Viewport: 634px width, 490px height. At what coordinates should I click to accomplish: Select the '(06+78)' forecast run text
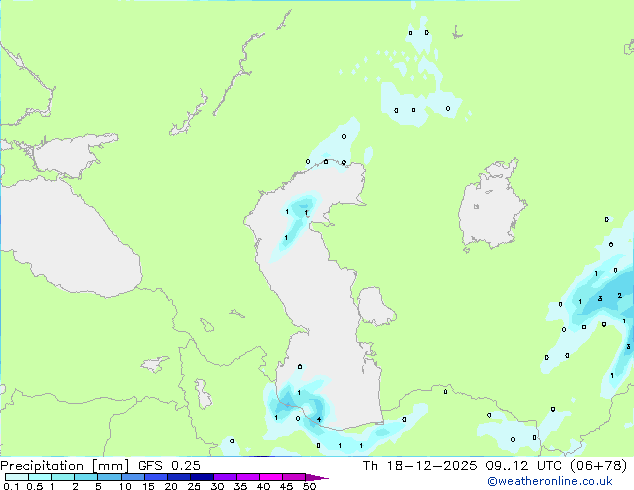coord(598,466)
